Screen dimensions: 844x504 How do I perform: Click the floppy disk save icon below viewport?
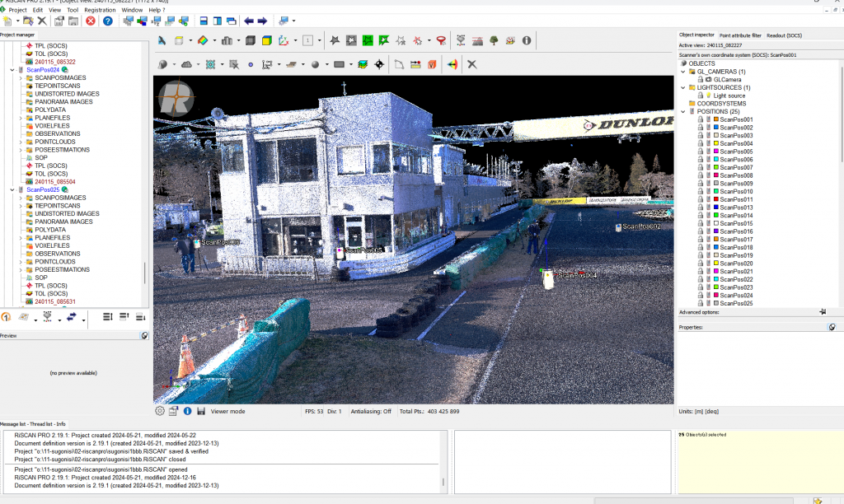click(200, 411)
